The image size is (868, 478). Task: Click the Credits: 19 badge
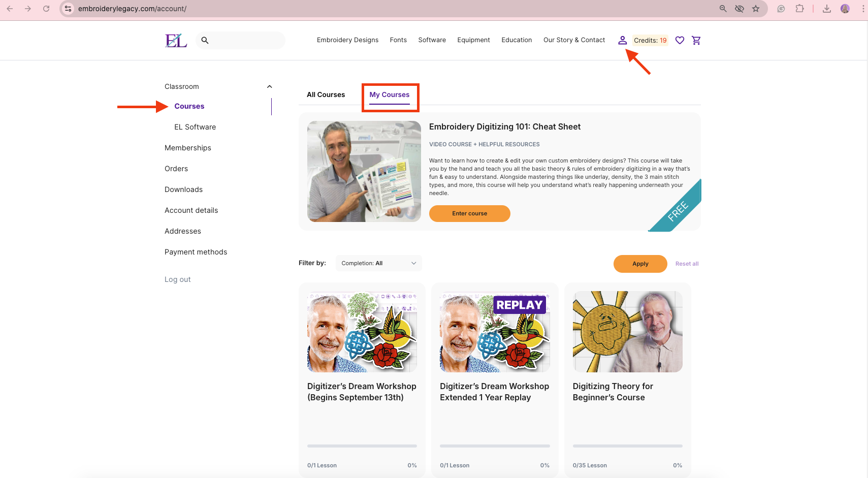[x=650, y=41]
